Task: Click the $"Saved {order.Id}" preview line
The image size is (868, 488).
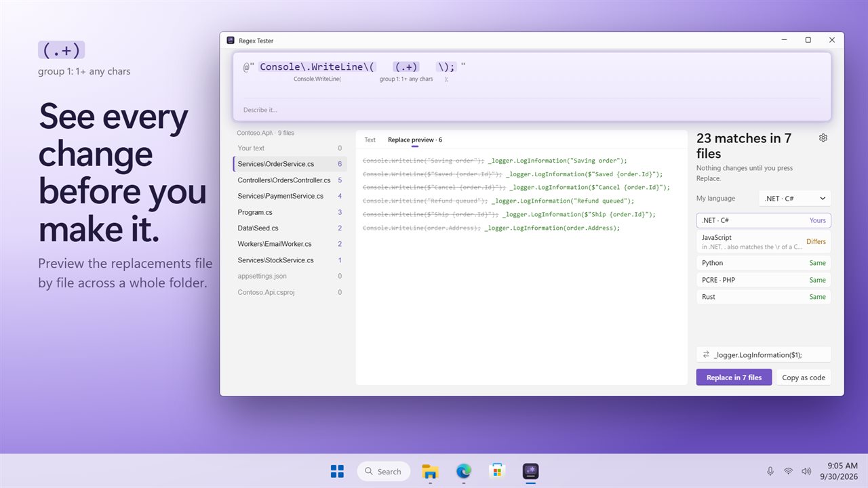Action: [513, 174]
